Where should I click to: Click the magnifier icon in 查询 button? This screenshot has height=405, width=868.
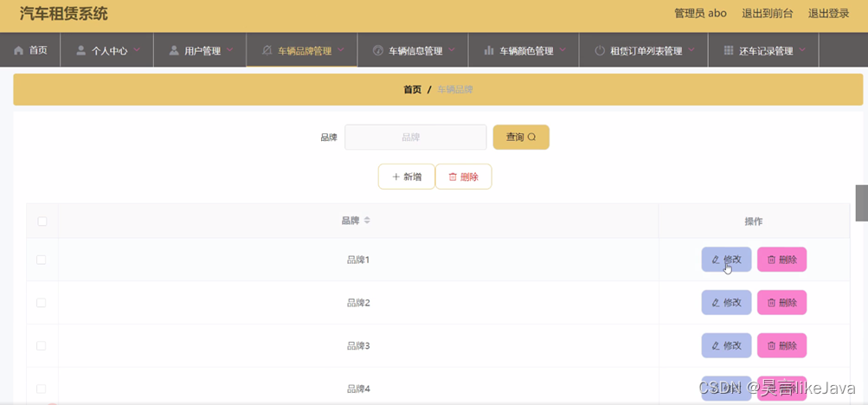coord(532,138)
